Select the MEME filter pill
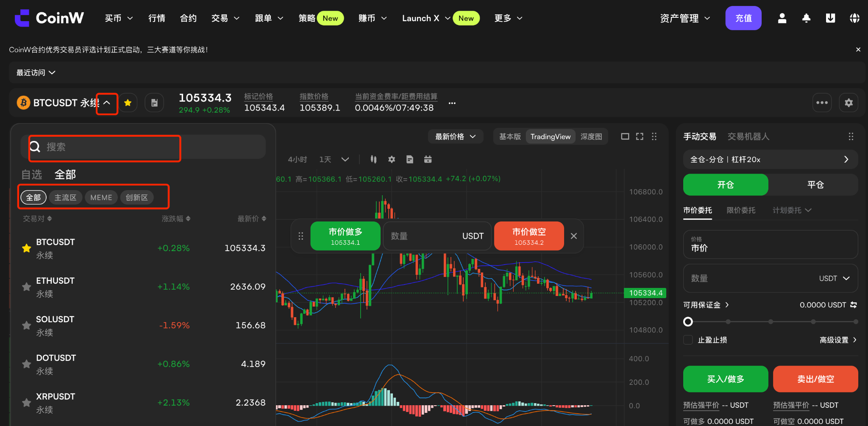The image size is (868, 426). (x=101, y=197)
